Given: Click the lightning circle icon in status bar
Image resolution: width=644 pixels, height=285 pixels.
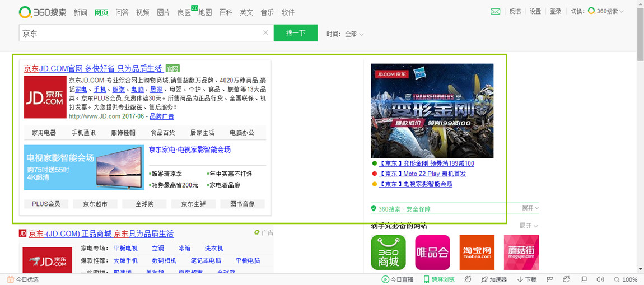Looking at the screenshot, I should pos(468,279).
